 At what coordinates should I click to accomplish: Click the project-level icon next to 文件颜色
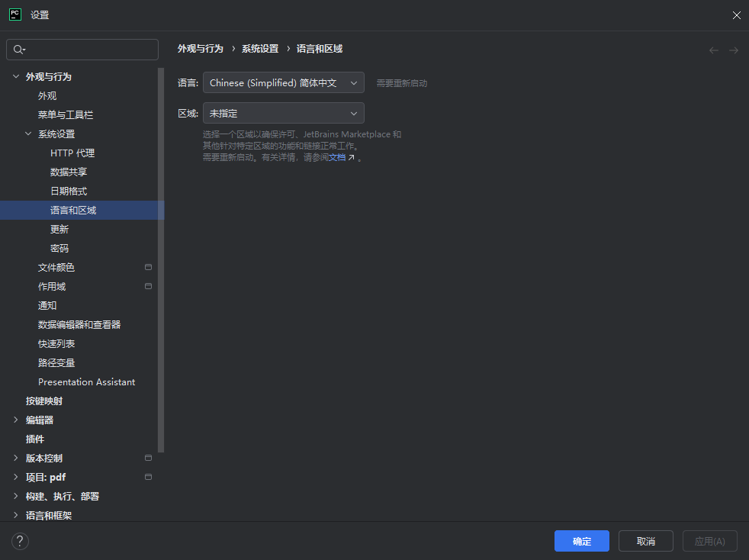click(149, 267)
